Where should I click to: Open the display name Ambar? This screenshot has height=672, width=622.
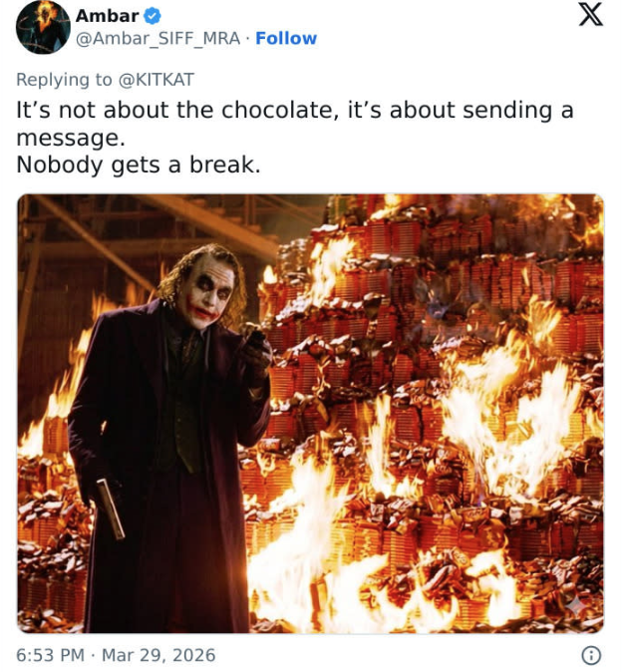(x=108, y=16)
